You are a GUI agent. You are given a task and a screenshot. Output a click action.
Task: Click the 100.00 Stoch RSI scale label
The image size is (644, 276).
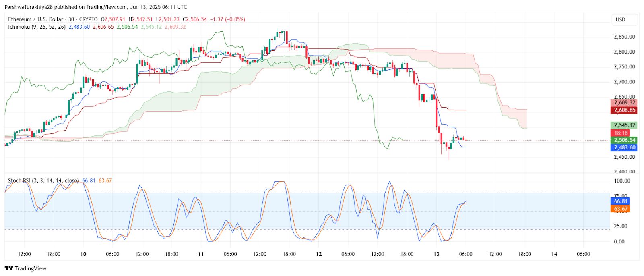coord(622,181)
